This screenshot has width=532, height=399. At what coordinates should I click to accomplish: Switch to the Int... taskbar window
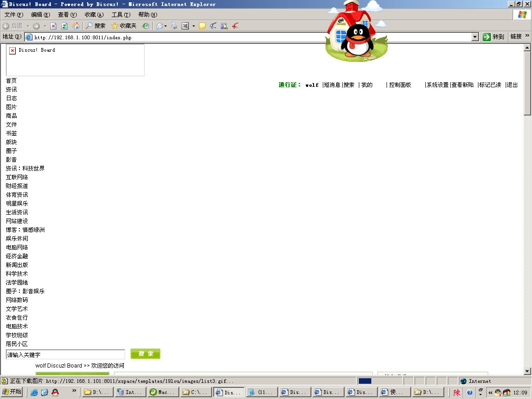(131, 392)
